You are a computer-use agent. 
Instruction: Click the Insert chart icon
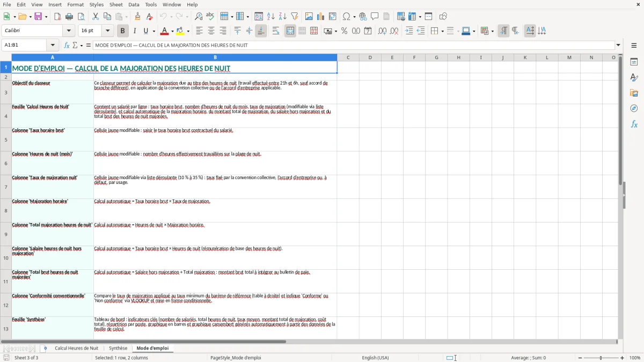[321, 17]
